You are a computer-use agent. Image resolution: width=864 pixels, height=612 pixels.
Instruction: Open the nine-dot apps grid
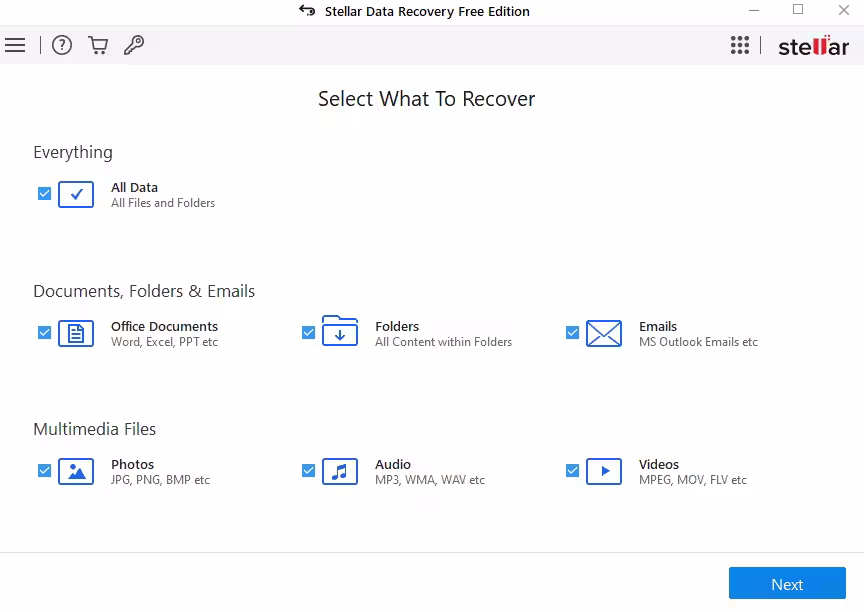click(x=740, y=45)
